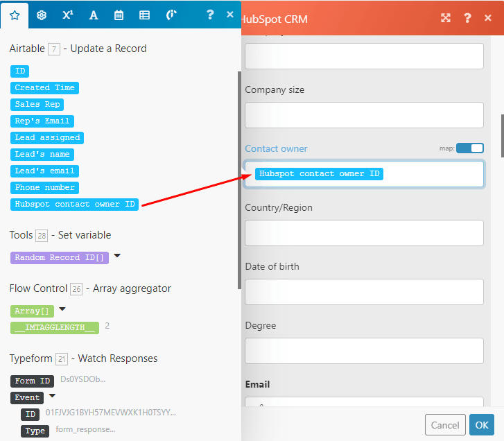Select the Rep's Email variable pill
The image size is (504, 441).
pyautogui.click(x=42, y=121)
